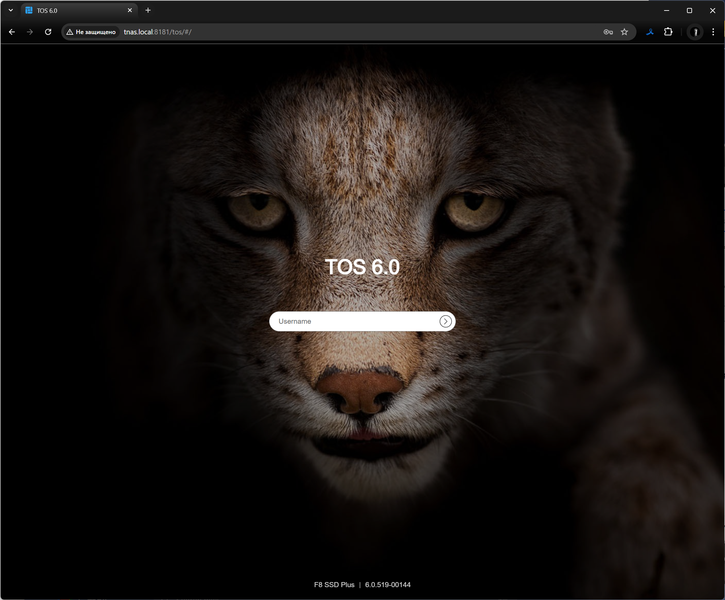Click the TOS 6.0 heading text
This screenshot has height=600, width=725.
coord(362,267)
